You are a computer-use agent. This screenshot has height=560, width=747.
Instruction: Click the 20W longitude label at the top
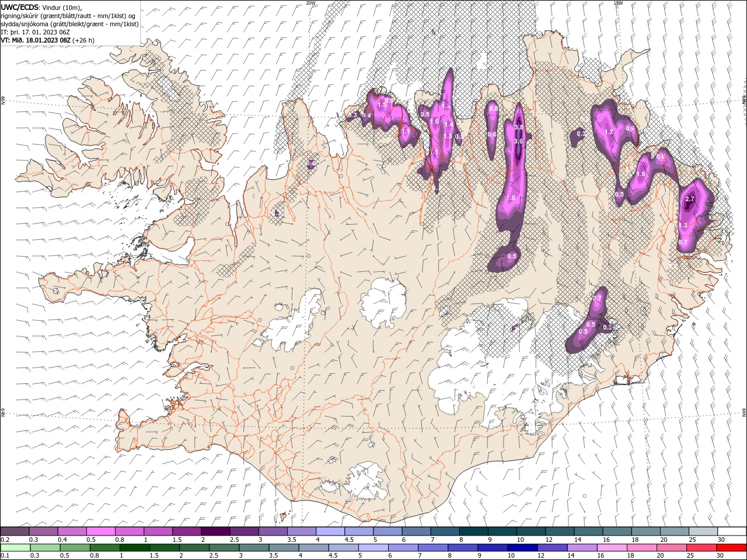coord(310,3)
